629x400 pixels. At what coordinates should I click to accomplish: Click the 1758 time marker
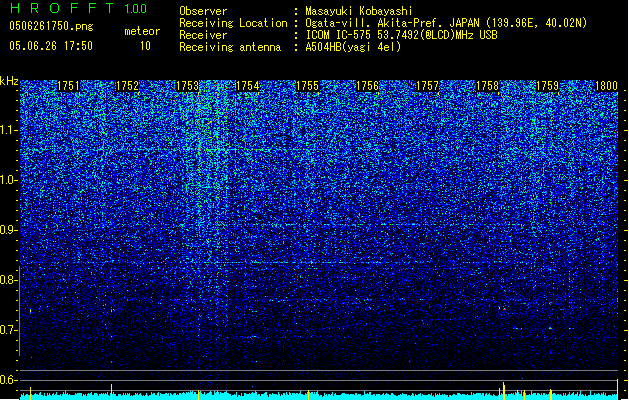pyautogui.click(x=487, y=86)
